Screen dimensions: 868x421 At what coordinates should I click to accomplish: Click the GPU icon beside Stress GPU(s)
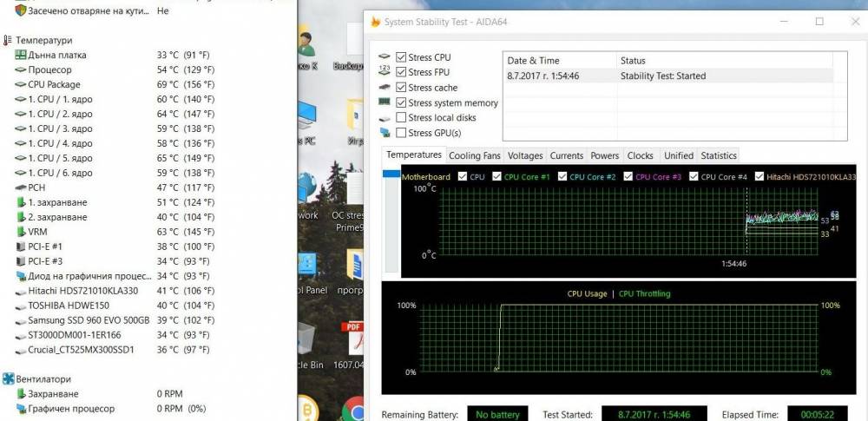click(385, 133)
